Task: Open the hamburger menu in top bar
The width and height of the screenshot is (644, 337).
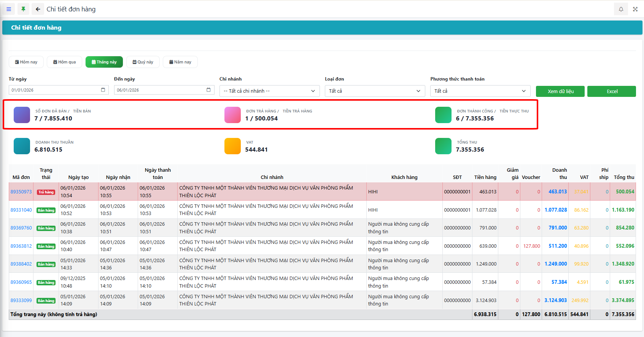Action: pos(9,9)
